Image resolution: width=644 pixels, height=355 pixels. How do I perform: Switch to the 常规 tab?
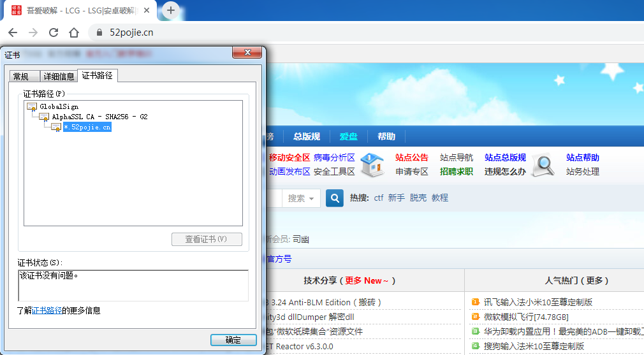pyautogui.click(x=21, y=76)
